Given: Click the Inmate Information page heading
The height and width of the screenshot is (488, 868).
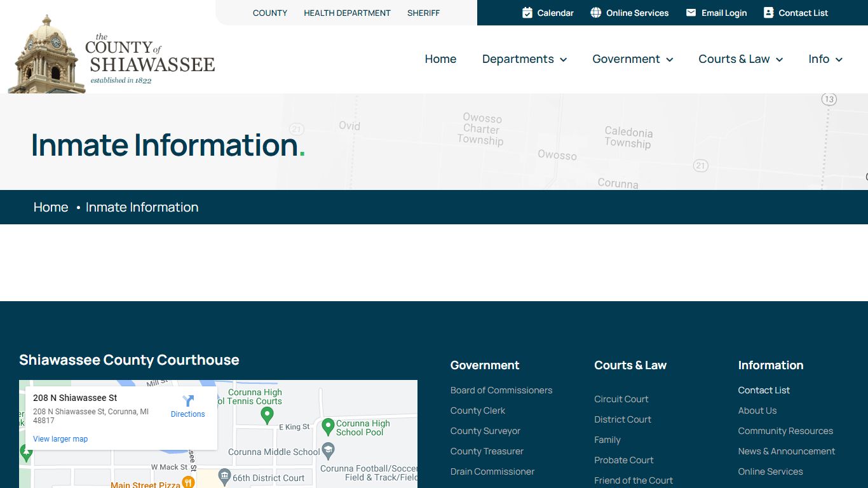Looking at the screenshot, I should click(x=168, y=145).
